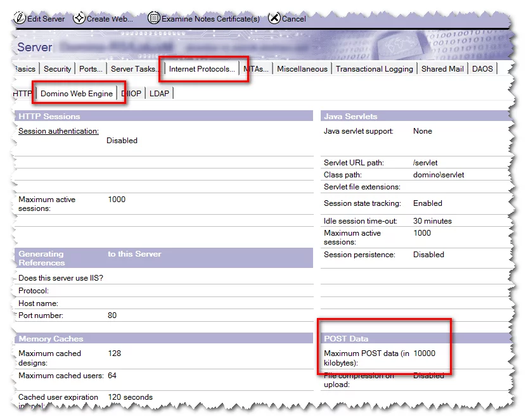The height and width of the screenshot is (420, 526).
Task: Click the Edit Server pencil icon
Action: 19,18
